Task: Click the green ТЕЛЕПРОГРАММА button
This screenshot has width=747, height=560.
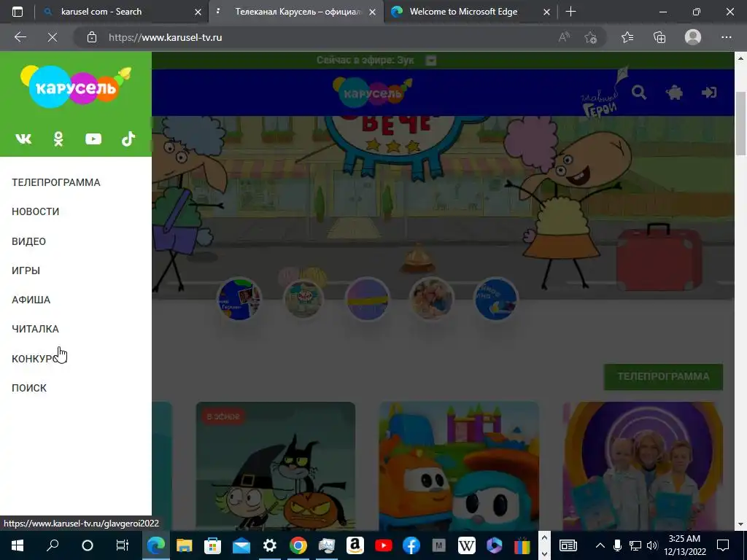Action: click(x=663, y=377)
